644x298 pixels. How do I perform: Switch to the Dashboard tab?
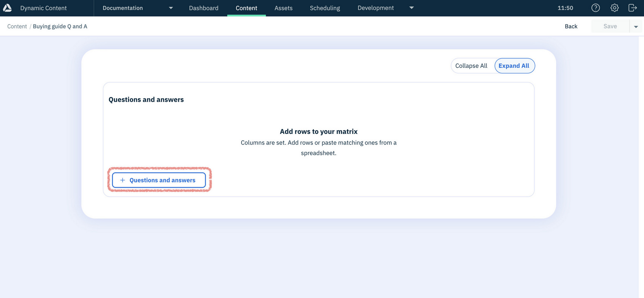tap(203, 8)
